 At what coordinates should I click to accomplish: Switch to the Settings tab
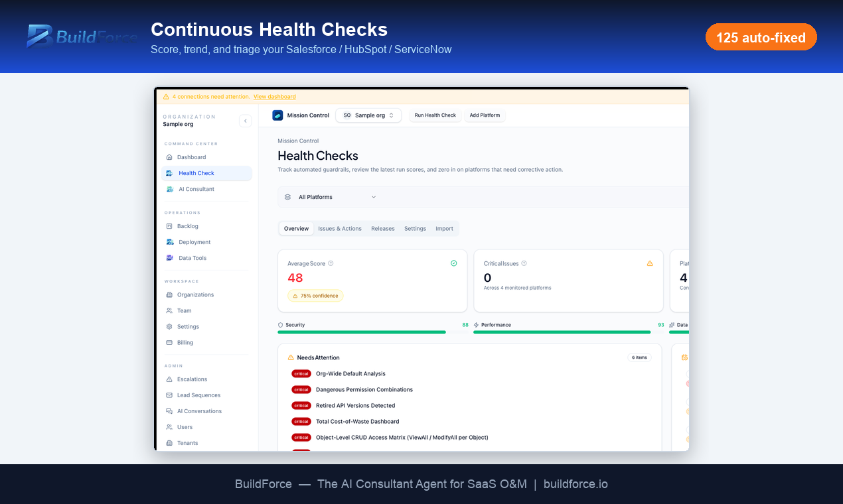tap(416, 229)
